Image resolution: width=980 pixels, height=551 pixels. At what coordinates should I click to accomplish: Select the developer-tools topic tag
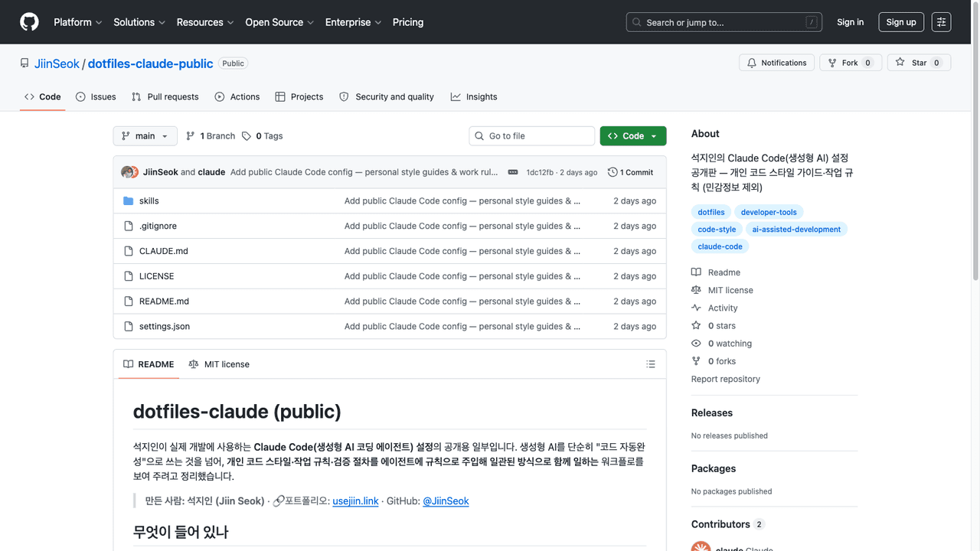tap(769, 212)
